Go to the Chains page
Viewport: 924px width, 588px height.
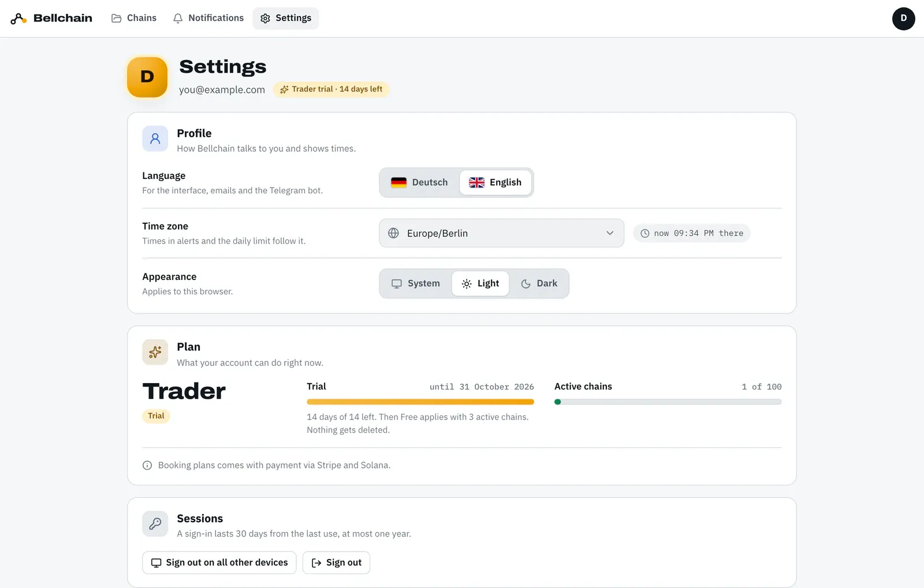point(134,18)
